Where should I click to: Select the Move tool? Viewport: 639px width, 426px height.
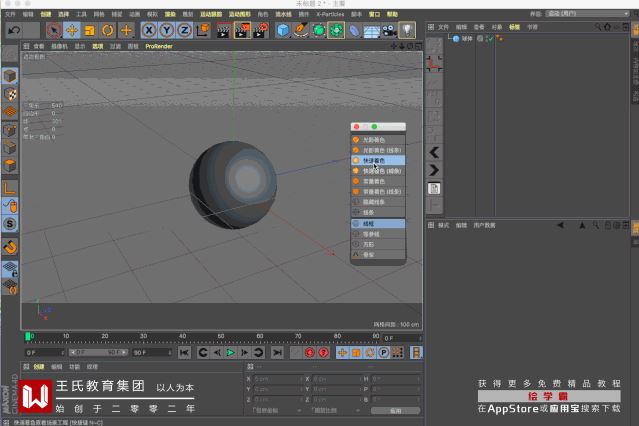tap(72, 30)
